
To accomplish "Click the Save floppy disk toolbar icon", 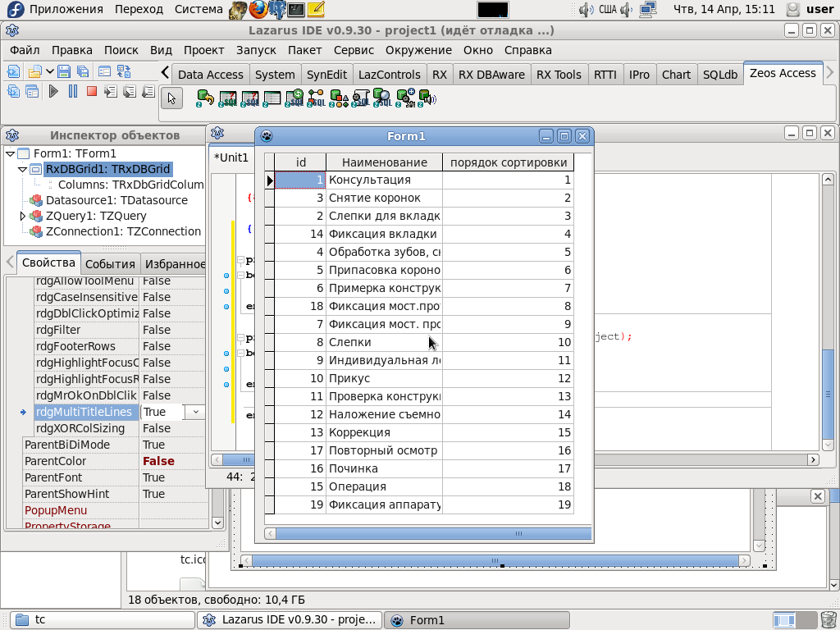I will click(63, 71).
